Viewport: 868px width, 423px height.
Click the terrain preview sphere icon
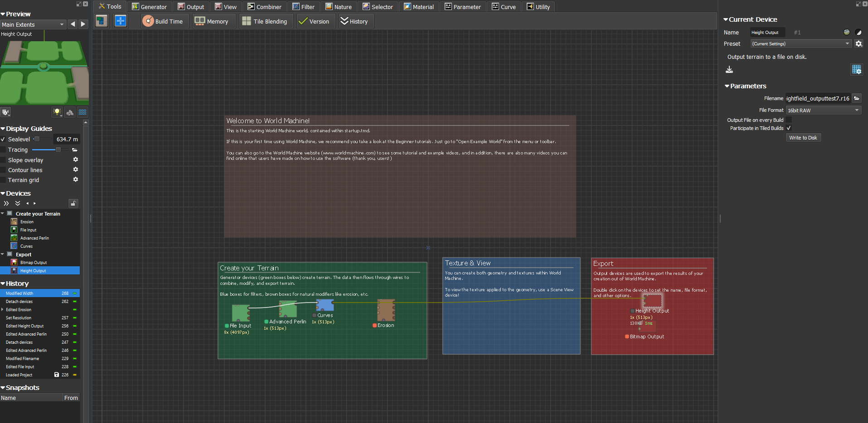click(846, 32)
